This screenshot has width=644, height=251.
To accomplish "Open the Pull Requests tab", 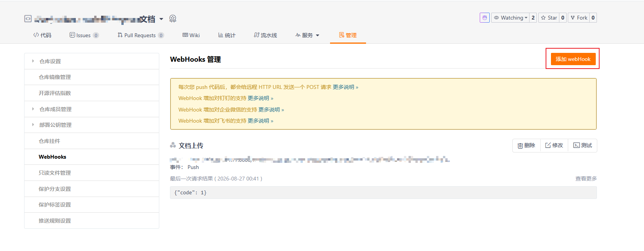I will [141, 35].
